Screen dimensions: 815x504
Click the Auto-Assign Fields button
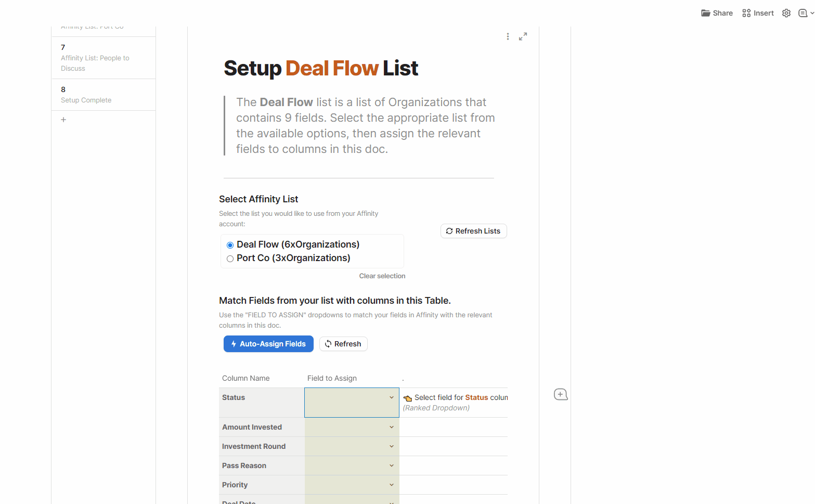tap(268, 344)
